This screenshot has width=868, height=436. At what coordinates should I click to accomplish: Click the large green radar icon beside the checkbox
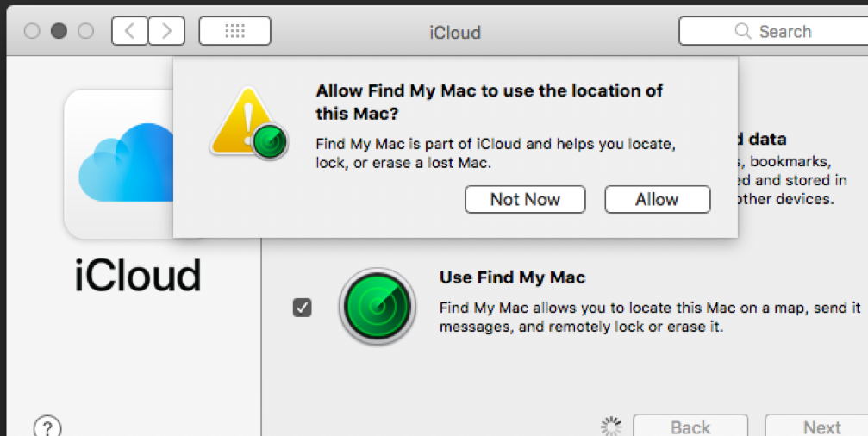click(377, 307)
